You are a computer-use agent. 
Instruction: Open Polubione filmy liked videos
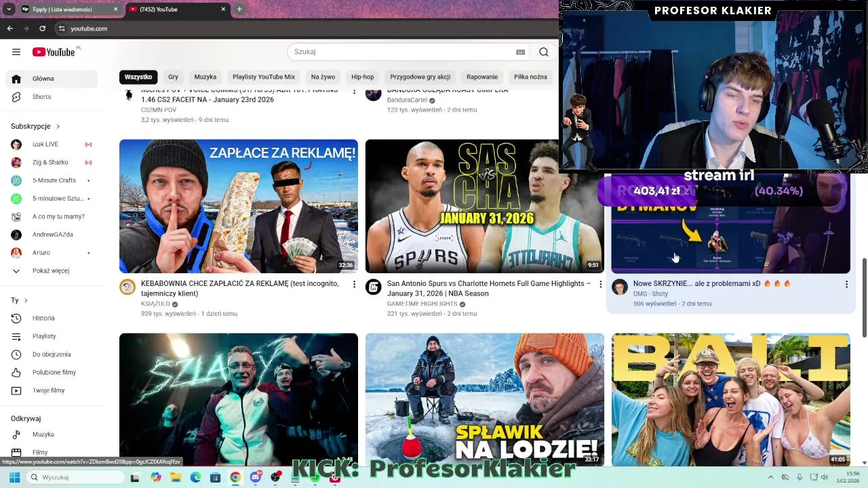point(52,372)
